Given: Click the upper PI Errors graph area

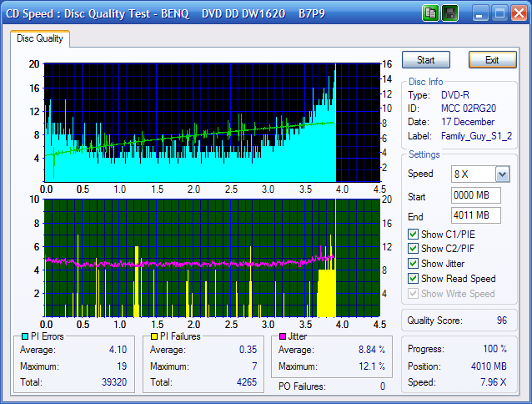Looking at the screenshot, I should coord(190,122).
